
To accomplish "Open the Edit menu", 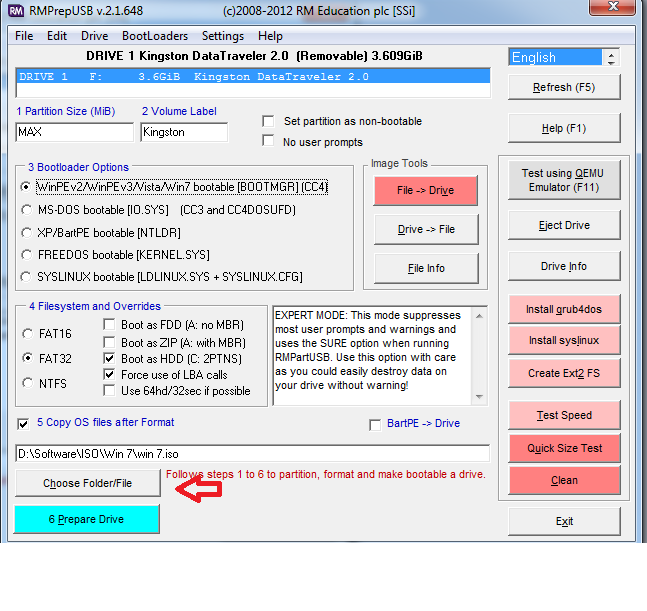I will pos(57,36).
